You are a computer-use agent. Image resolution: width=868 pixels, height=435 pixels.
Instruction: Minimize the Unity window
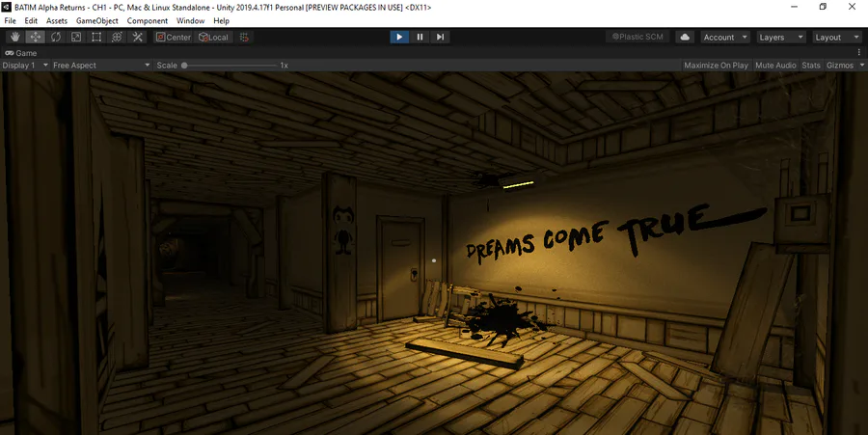tap(795, 7)
